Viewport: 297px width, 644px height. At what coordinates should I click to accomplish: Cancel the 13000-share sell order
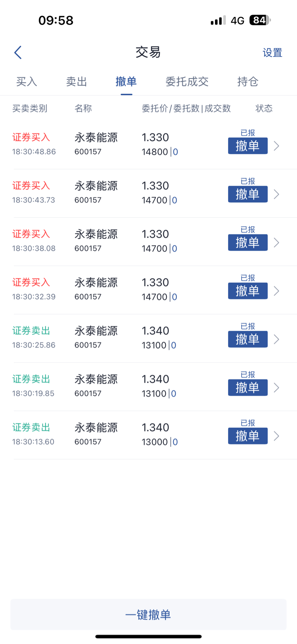(x=248, y=436)
